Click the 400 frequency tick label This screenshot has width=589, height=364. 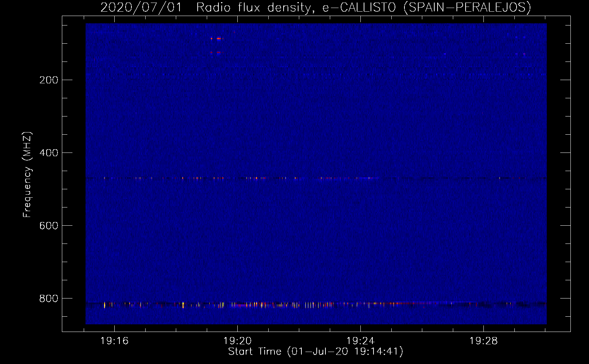48,153
